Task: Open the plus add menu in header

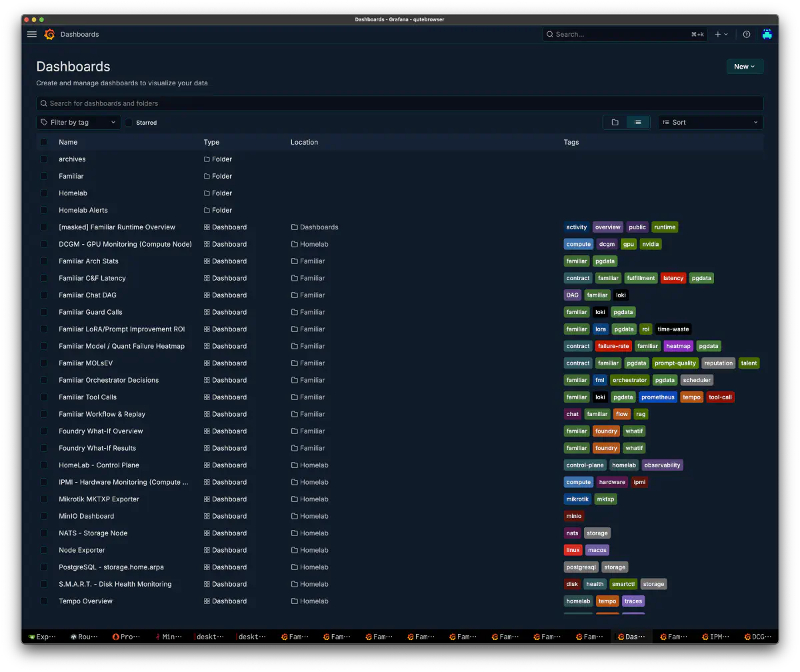Action: [x=721, y=34]
